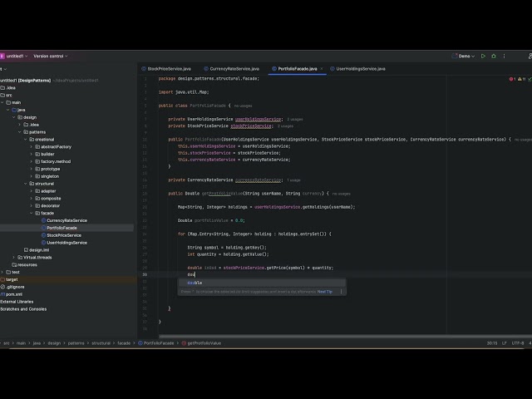Click getPortfolioValue in the breadcrumb bar

[x=203, y=342]
